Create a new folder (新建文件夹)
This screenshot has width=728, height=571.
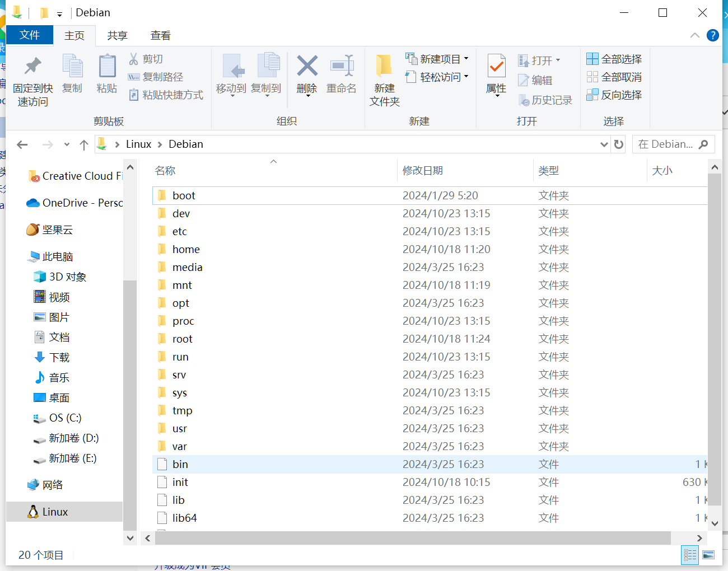pos(384,81)
